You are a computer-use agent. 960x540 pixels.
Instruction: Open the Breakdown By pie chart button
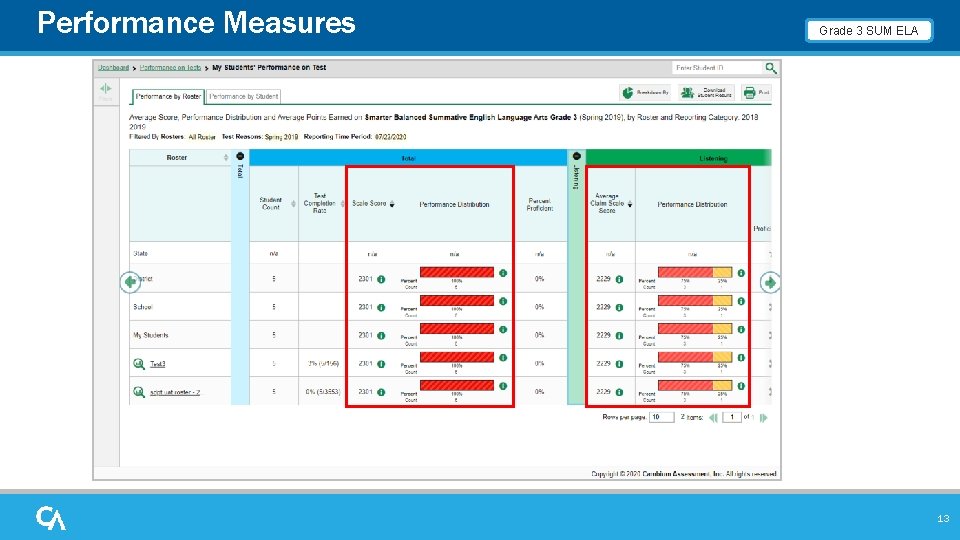(645, 92)
